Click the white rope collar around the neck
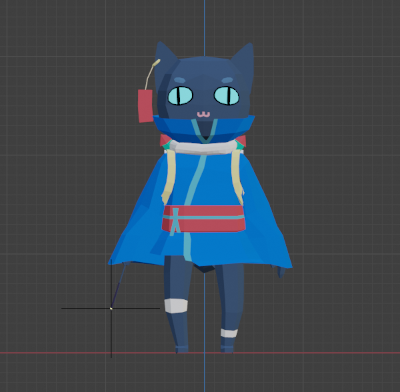This screenshot has width=400, height=392. [x=204, y=147]
